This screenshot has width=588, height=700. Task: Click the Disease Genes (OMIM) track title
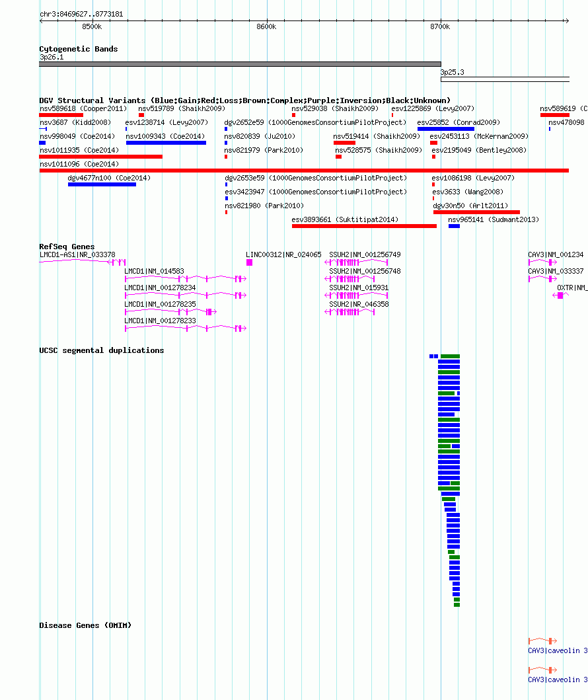(85, 625)
